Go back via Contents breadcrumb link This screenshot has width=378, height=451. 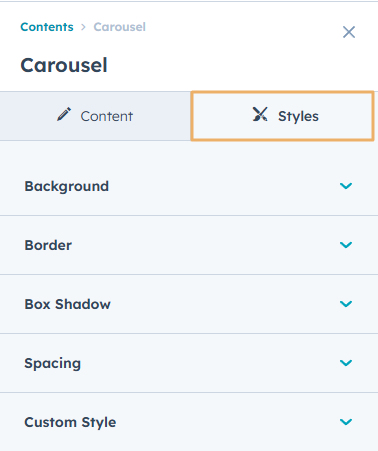tap(47, 27)
